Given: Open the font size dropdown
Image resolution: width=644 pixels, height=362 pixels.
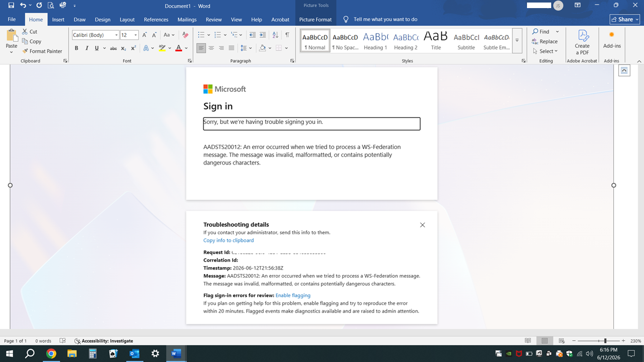Looking at the screenshot, I should 136,35.
